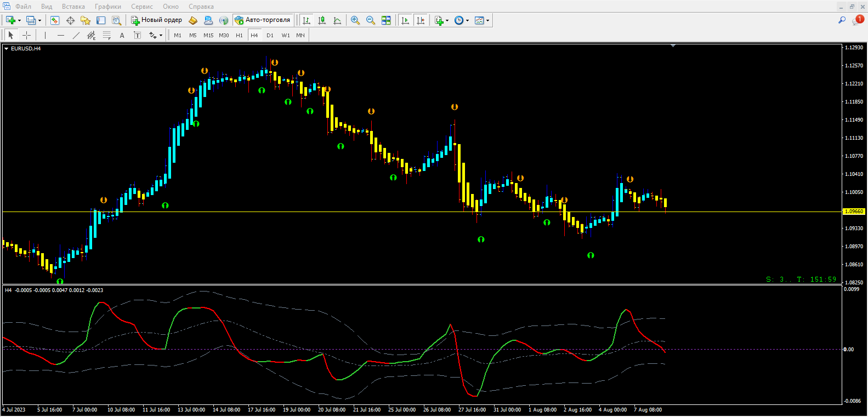
Task: Draw a trendline with the line tool
Action: coord(76,35)
